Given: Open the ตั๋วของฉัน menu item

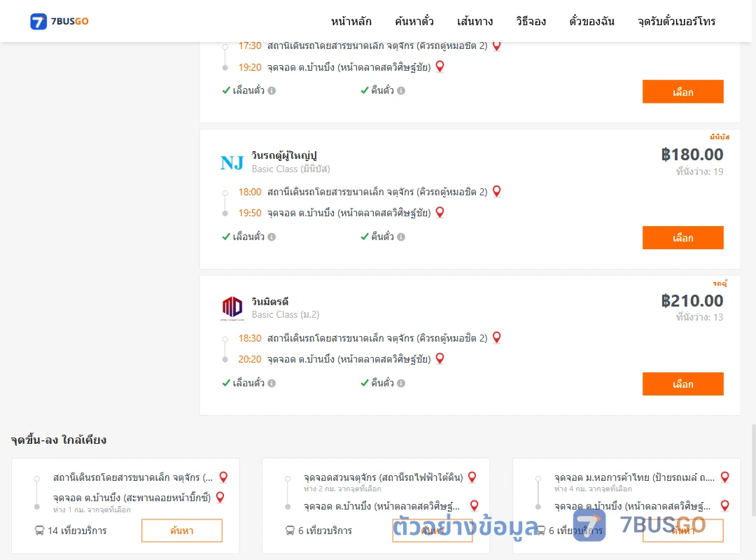Looking at the screenshot, I should tap(591, 21).
